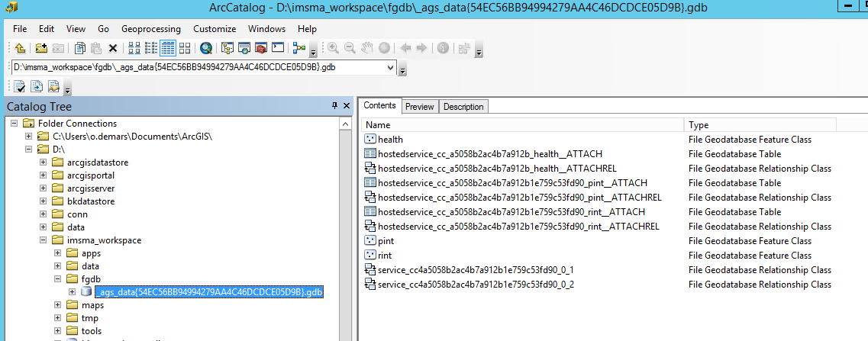Launch ArcMap via globe magnifier icon
Screen dimensions: 868x341
coord(206,48)
